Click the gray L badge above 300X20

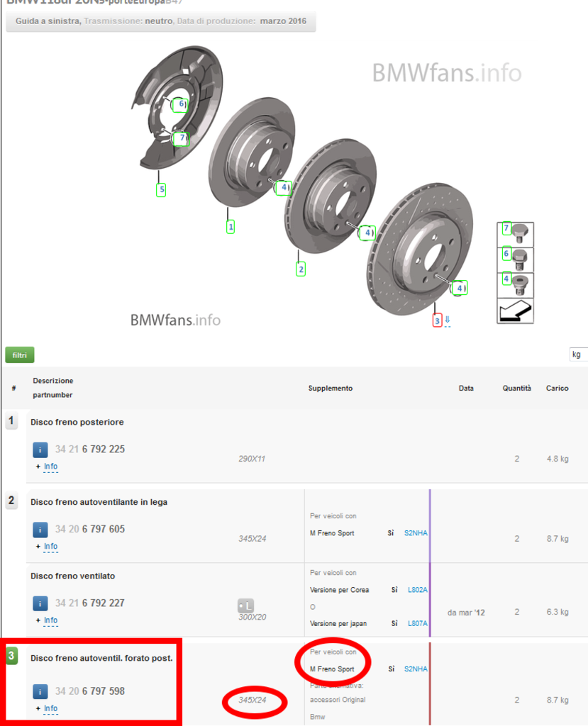coord(245,605)
